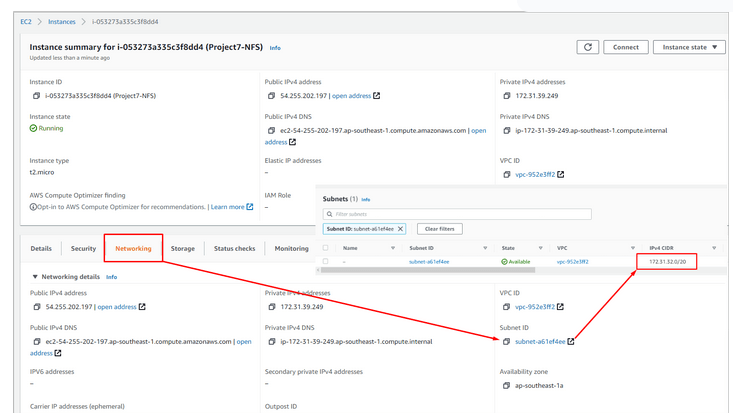This screenshot has height=413, width=733.
Task: Copy Public IPv4 DNS under Networking details
Action: (x=36, y=342)
